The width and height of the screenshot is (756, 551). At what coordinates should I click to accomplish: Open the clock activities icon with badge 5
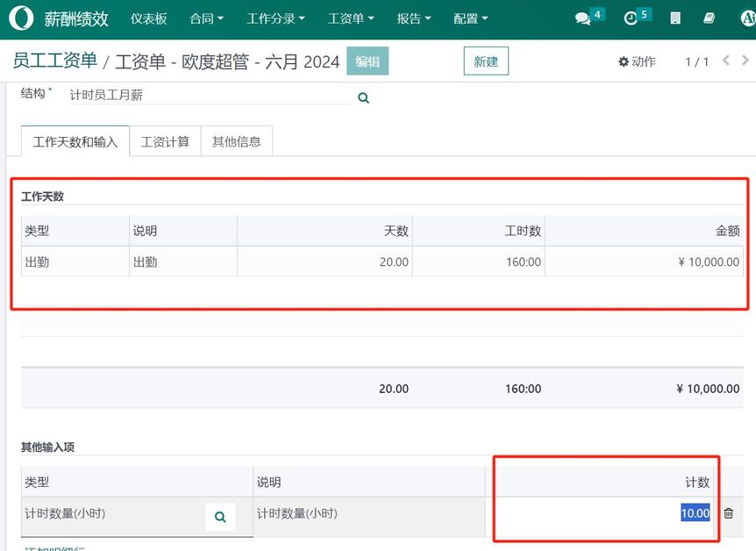pyautogui.click(x=631, y=18)
